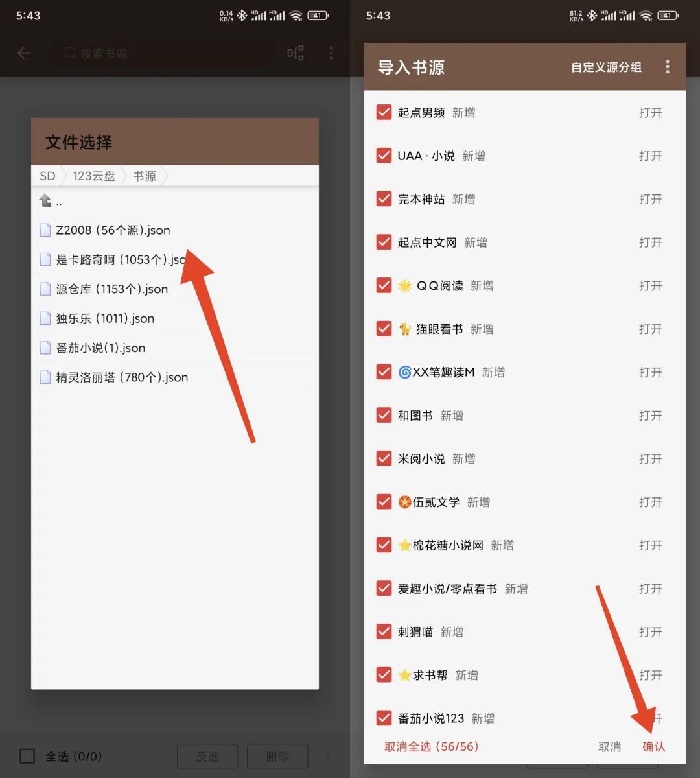Uncheck 猫眼看书 source

(384, 329)
